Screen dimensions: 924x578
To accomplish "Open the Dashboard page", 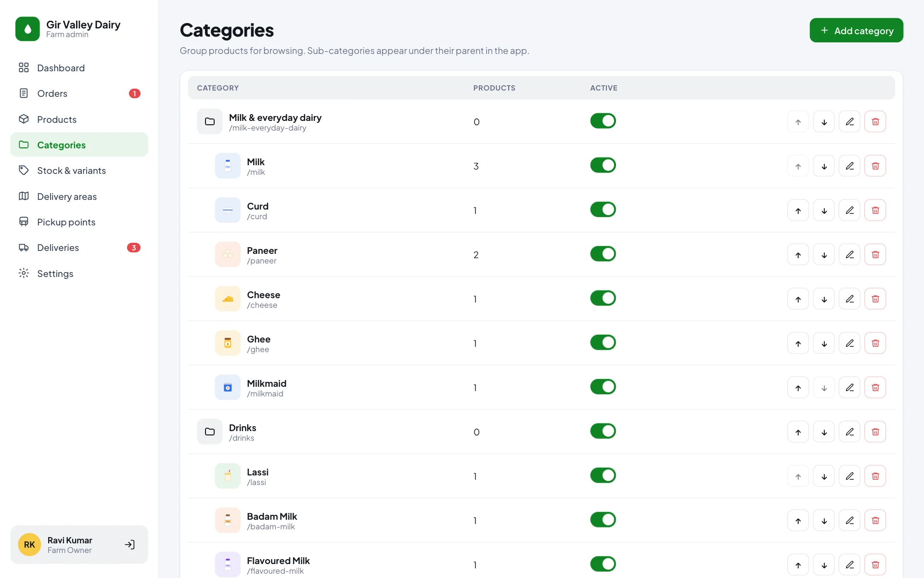I will [x=79, y=68].
